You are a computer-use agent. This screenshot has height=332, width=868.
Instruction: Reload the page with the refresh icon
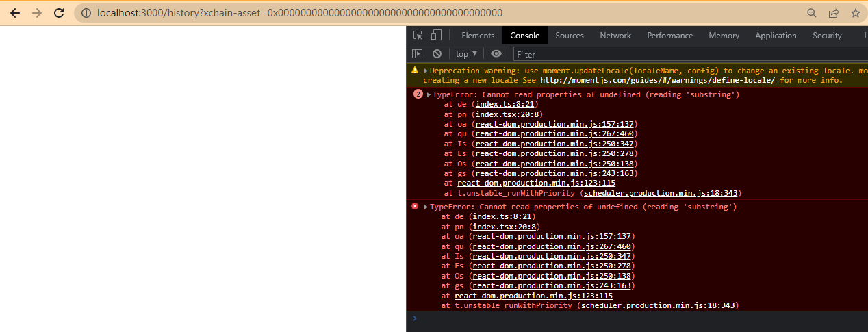[59, 13]
